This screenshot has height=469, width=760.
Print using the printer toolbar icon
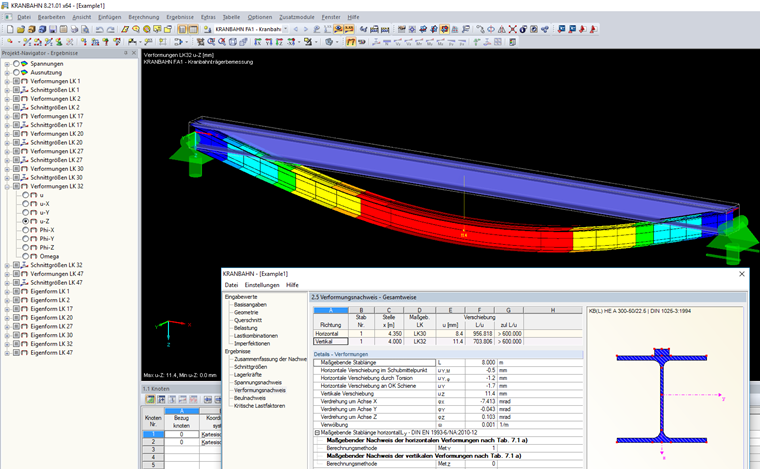(75, 29)
